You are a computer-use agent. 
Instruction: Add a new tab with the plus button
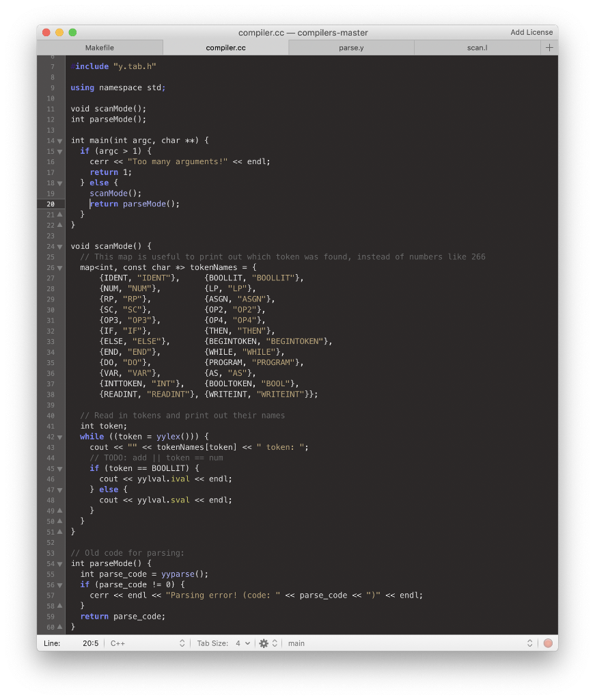point(549,48)
